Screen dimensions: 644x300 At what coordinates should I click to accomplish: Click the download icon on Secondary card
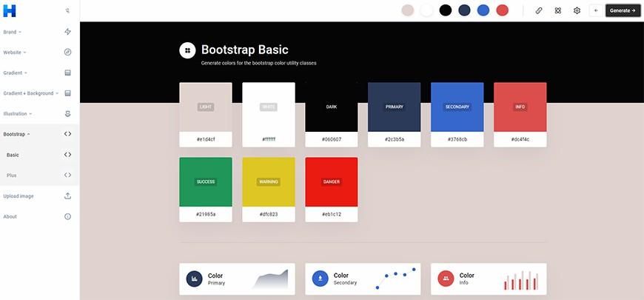[x=321, y=279]
